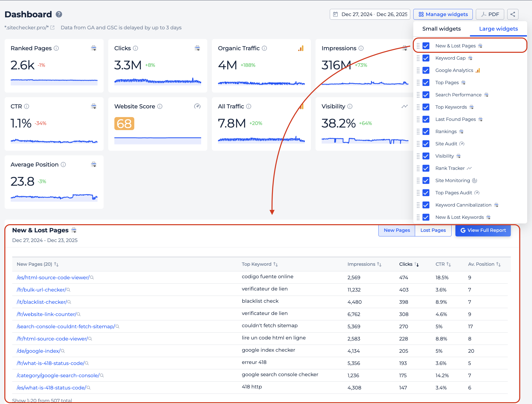
Task: Click the Website Score info icon
Action: pyautogui.click(x=160, y=106)
